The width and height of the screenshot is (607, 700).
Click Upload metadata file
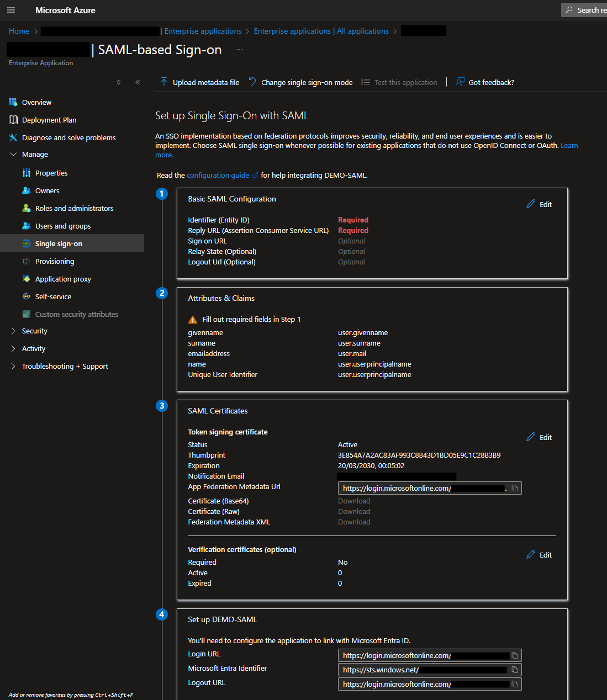point(200,82)
